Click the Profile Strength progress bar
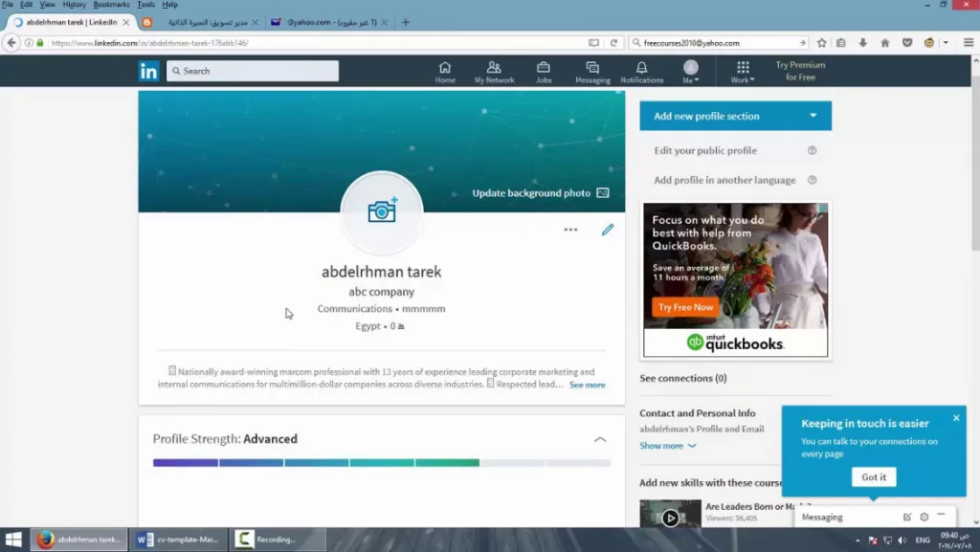The width and height of the screenshot is (980, 552). coord(381,463)
